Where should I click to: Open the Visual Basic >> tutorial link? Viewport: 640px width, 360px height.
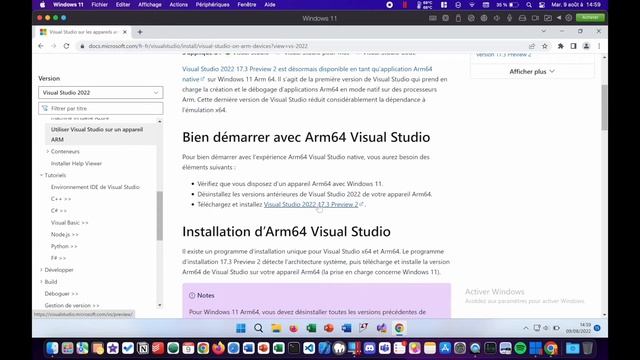(x=69, y=222)
